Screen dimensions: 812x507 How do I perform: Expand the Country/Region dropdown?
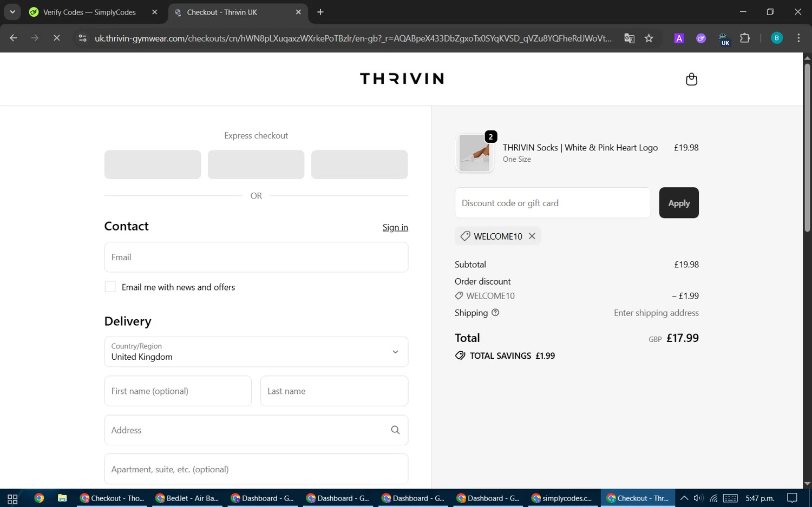tap(256, 352)
